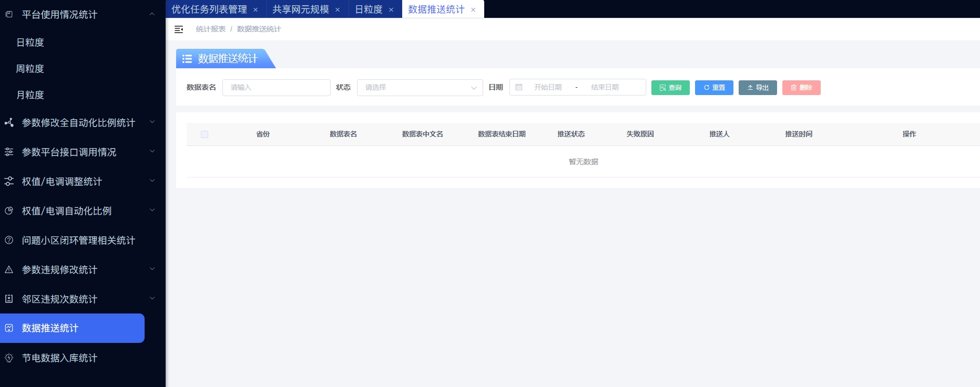The image size is (980, 387).
Task: Expand 权值/电调调整统计 submenu arrow
Action: [152, 181]
